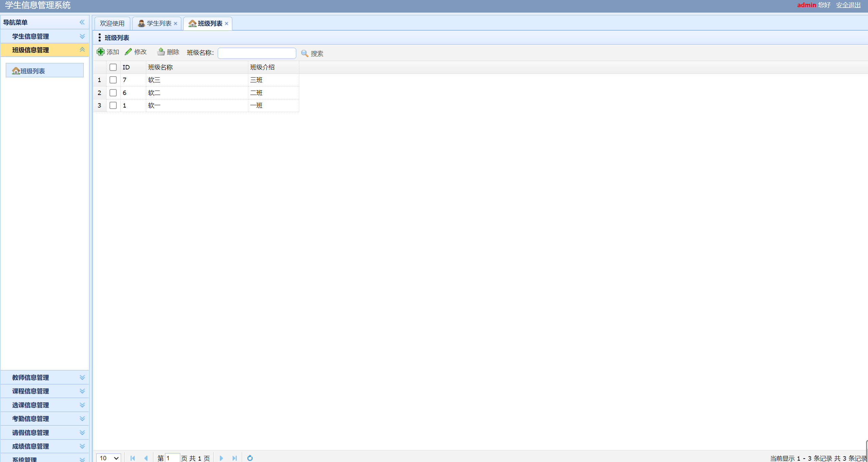Viewport: 868px width, 462px height.
Task: Click into the 班级名称 search input field
Action: pos(257,53)
